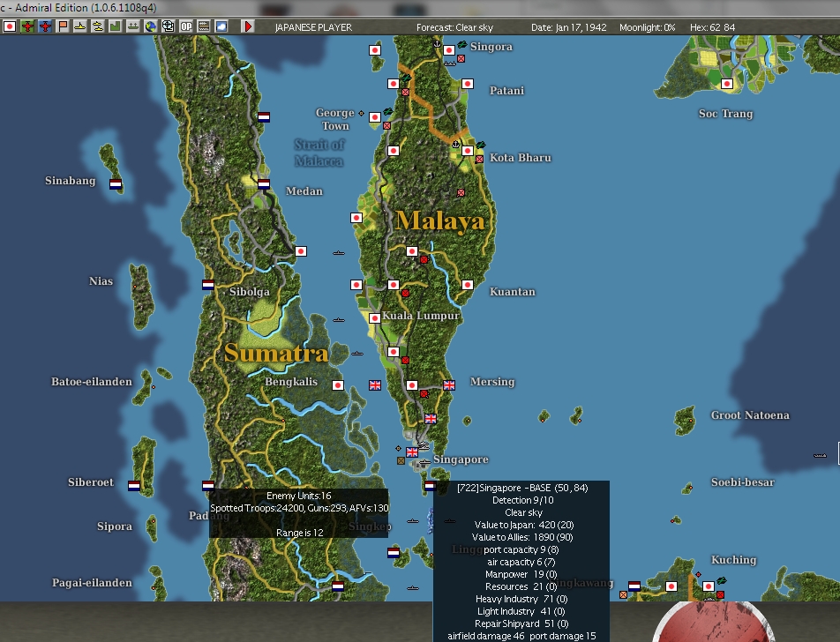Click the OP toolbar button

point(186,26)
